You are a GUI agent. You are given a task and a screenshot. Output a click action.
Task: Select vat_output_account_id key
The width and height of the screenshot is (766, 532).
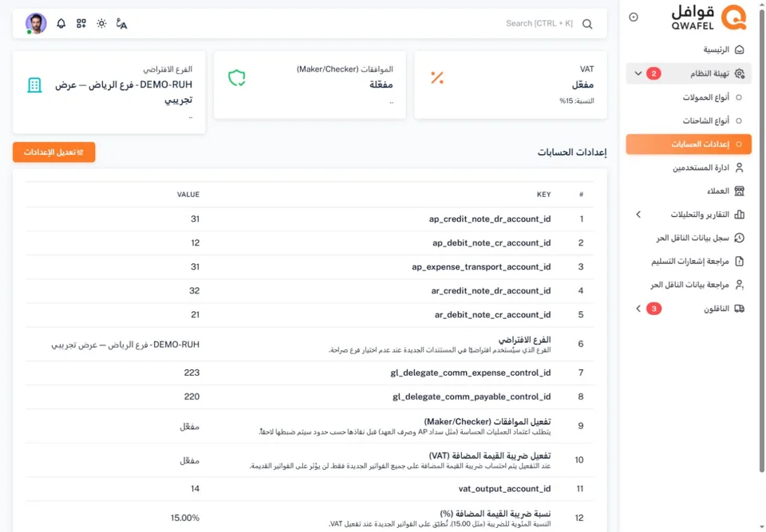[x=504, y=488]
